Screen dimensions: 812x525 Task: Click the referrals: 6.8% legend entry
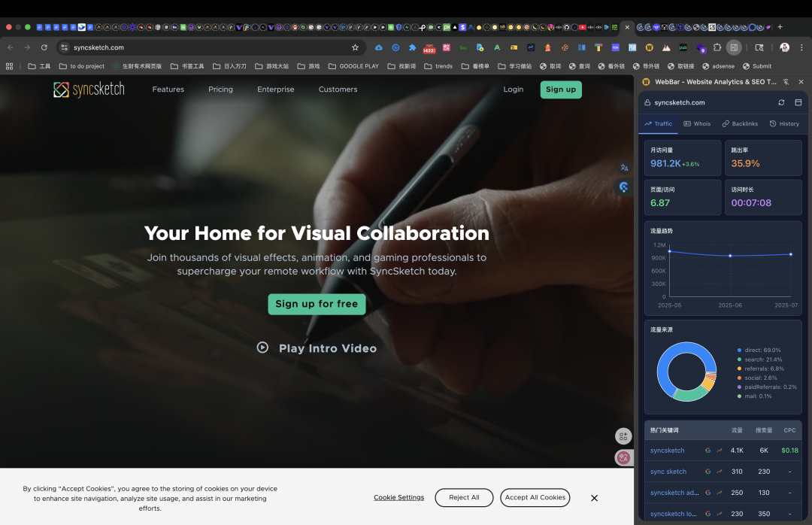point(761,369)
